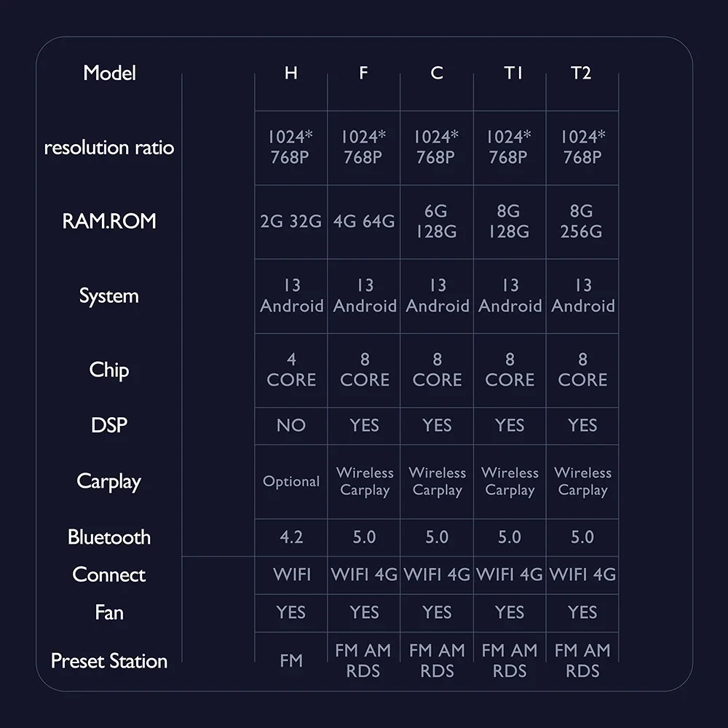Click the T1 model column header
The height and width of the screenshot is (728, 728).
(x=513, y=73)
